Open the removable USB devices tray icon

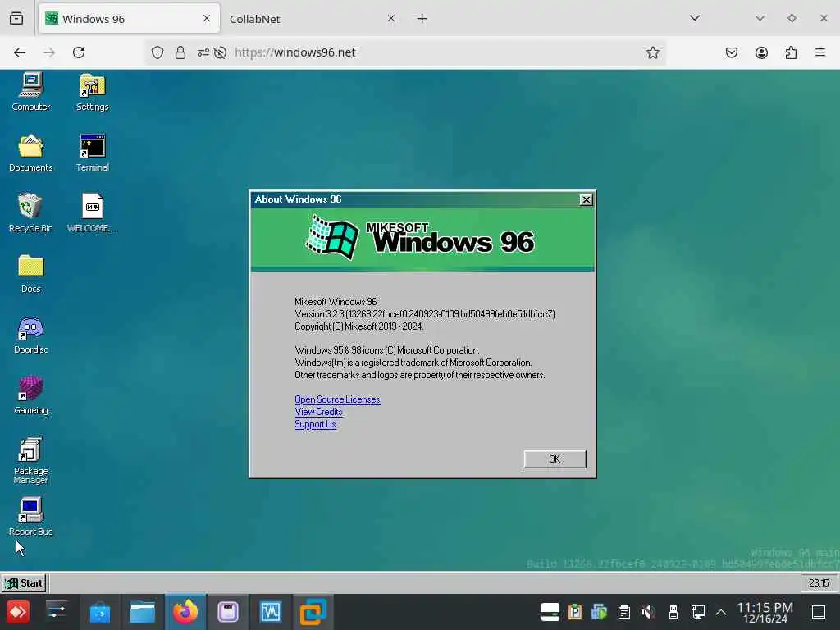point(673,612)
